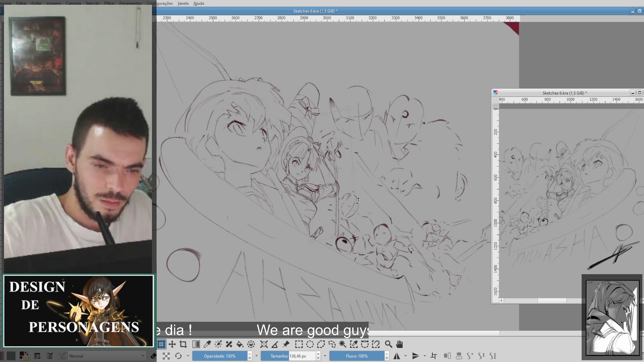Select the Colorize Mask tool
644x362 pixels.
(x=218, y=344)
